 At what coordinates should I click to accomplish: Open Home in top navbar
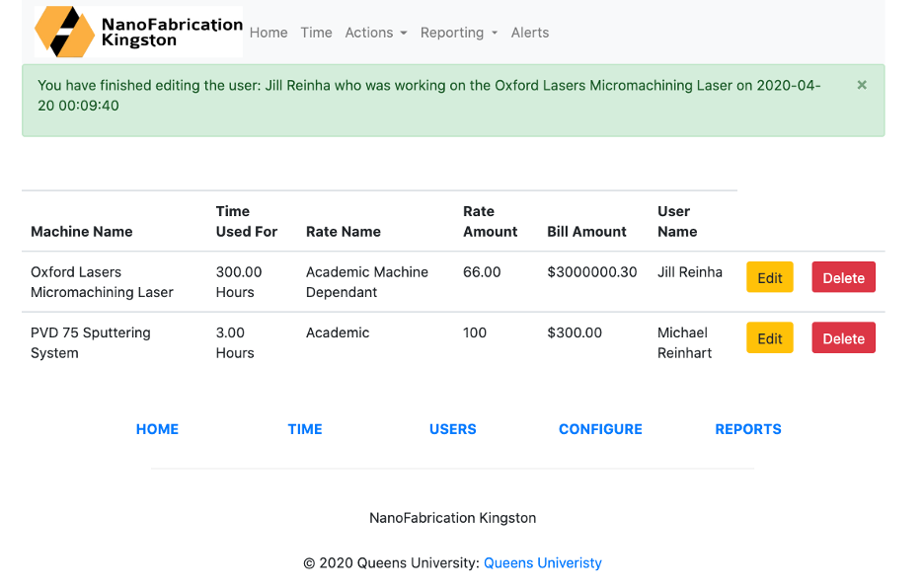(269, 33)
